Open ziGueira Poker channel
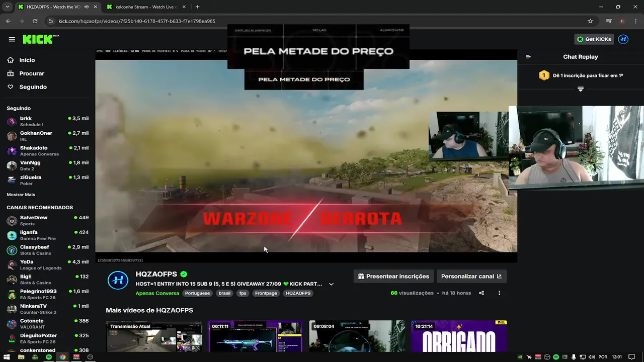 coord(47,180)
